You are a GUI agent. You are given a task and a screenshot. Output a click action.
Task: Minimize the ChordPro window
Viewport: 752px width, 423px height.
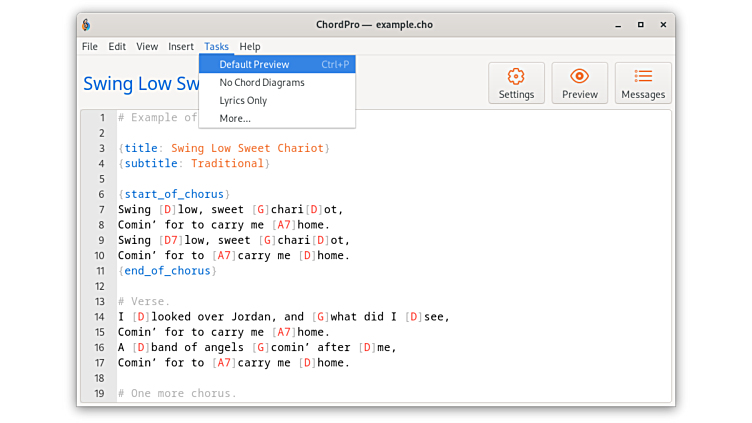(x=618, y=24)
